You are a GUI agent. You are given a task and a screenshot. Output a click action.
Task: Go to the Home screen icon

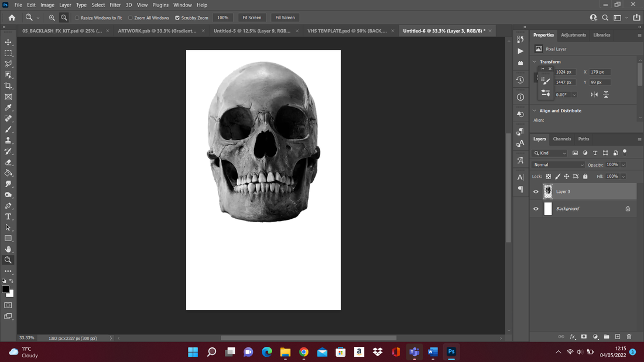(12, 18)
